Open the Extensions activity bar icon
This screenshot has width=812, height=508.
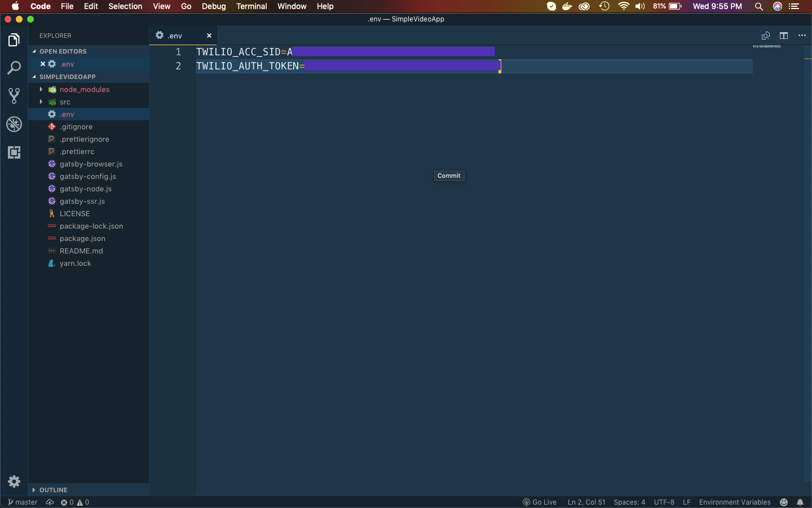pos(14,152)
